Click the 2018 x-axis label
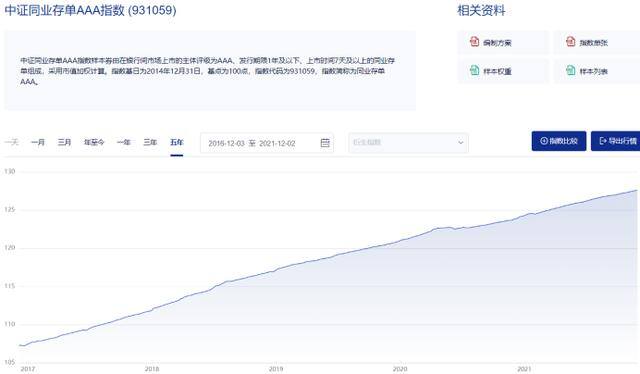 pos(152,369)
